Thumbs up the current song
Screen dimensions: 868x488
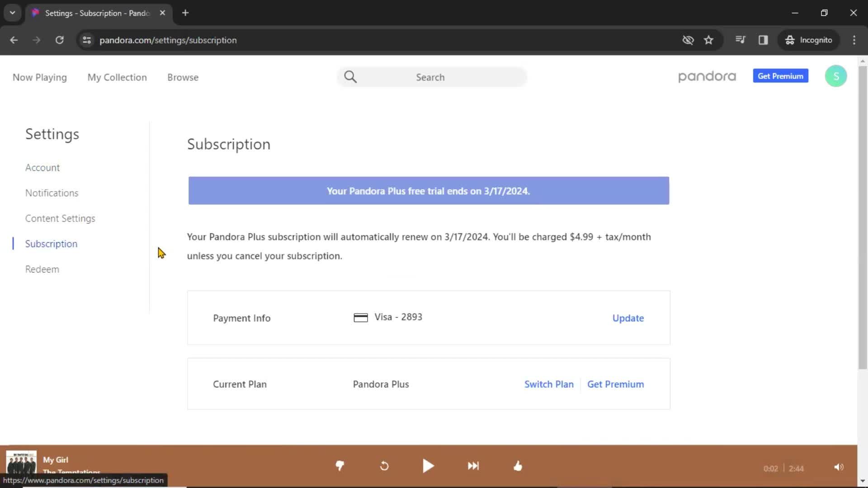point(518,466)
